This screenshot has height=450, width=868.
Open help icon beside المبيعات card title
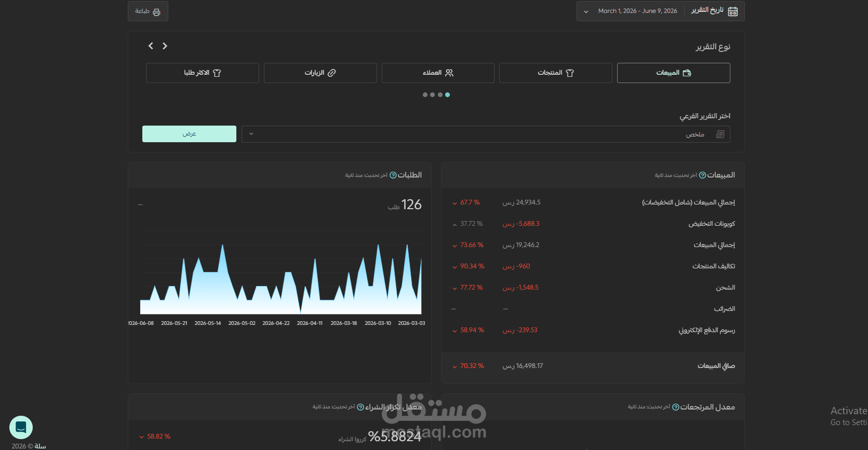point(702,175)
